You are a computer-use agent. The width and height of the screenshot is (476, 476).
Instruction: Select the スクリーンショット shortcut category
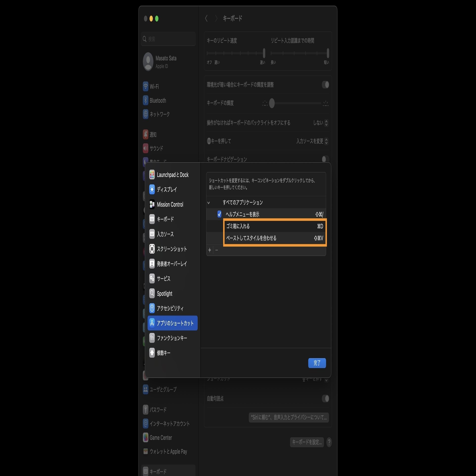point(172,249)
